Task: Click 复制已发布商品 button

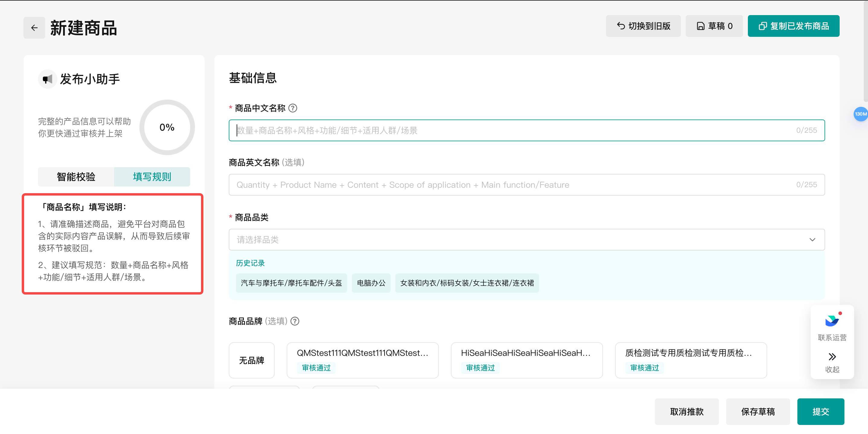Action: (793, 26)
